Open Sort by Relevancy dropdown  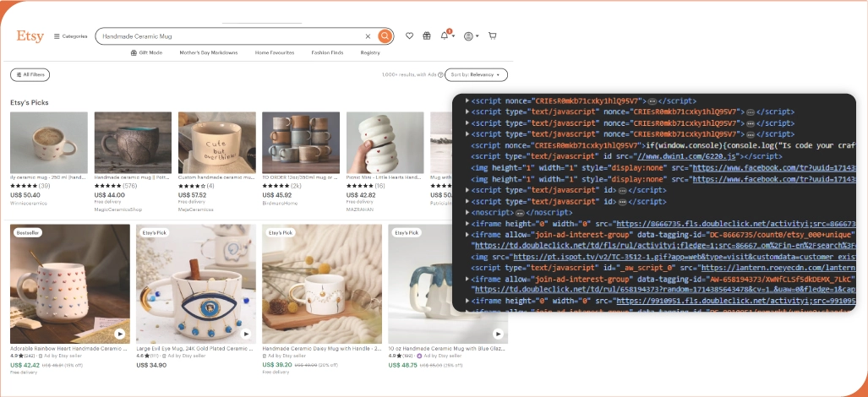(476, 74)
